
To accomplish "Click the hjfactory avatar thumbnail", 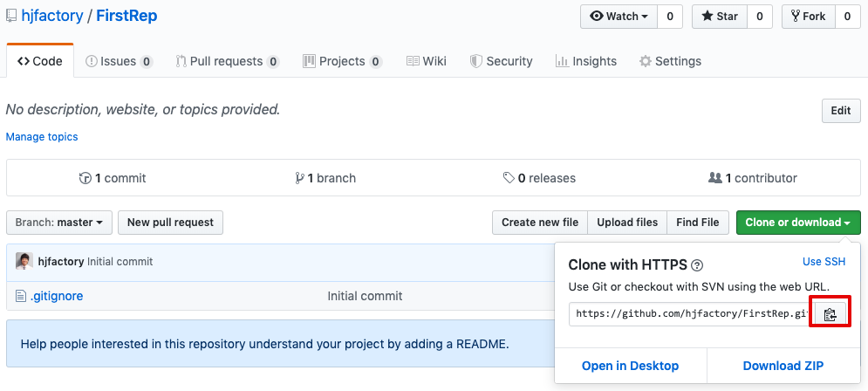I will pyautogui.click(x=24, y=262).
